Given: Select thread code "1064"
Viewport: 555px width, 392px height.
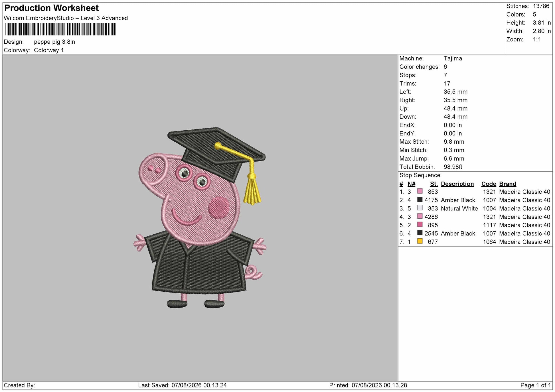Looking at the screenshot, I should (x=489, y=242).
